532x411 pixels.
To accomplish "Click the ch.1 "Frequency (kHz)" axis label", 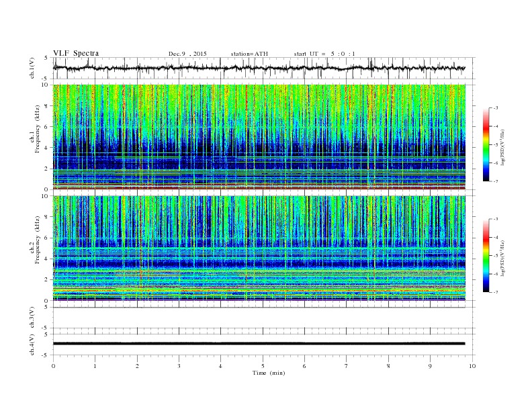I will tap(38, 129).
